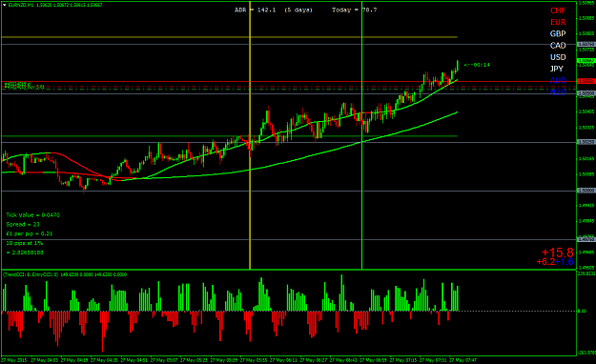Click the trade order label on the dashed lines
This screenshot has width=596, height=364.
(24, 86)
